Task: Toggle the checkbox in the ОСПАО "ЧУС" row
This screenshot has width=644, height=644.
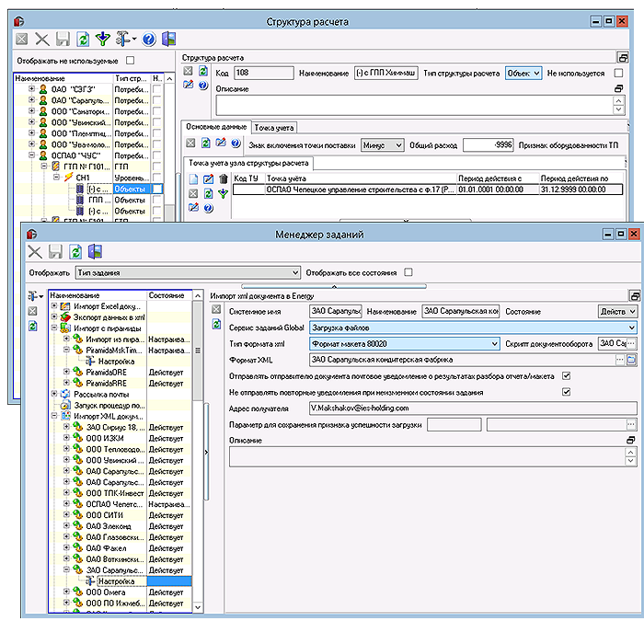Action: tap(157, 155)
